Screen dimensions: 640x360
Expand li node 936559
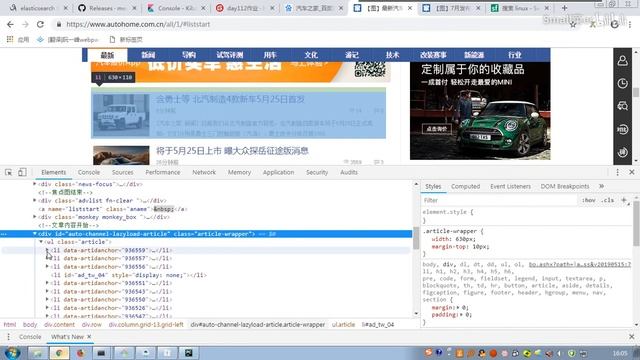click(x=47, y=250)
